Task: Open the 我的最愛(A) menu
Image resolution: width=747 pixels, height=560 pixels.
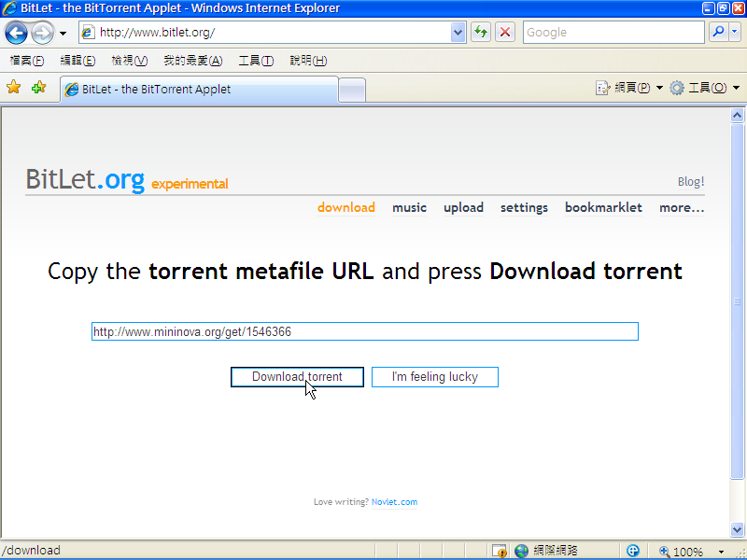Action: (x=193, y=61)
